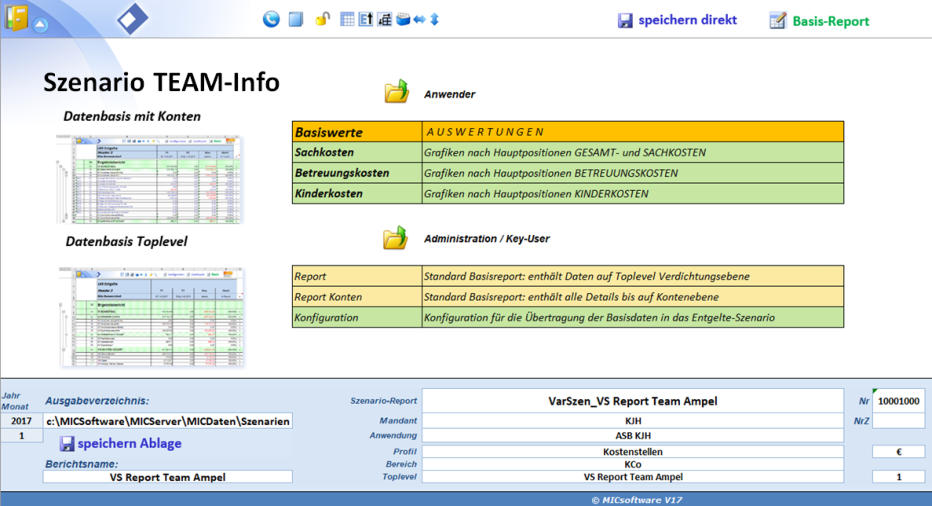Click the blue phone icon in toolbar
The height and width of the screenshot is (506, 932).
tap(271, 19)
